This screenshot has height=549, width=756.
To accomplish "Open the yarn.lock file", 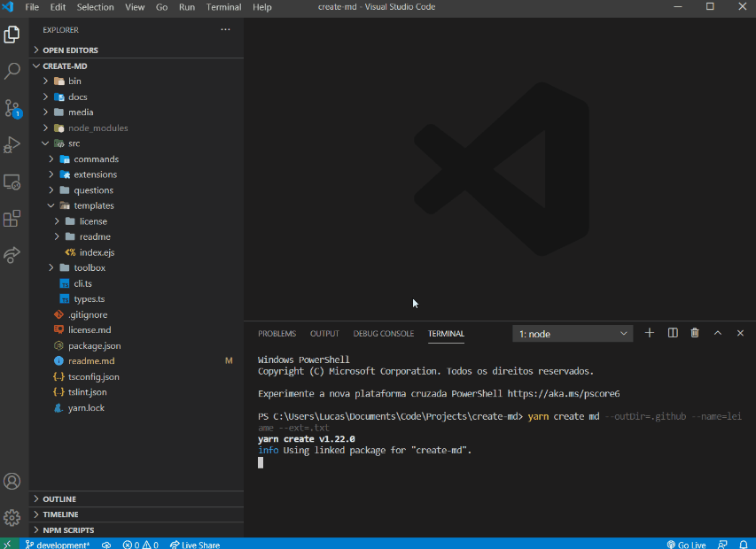I will tap(136, 408).
